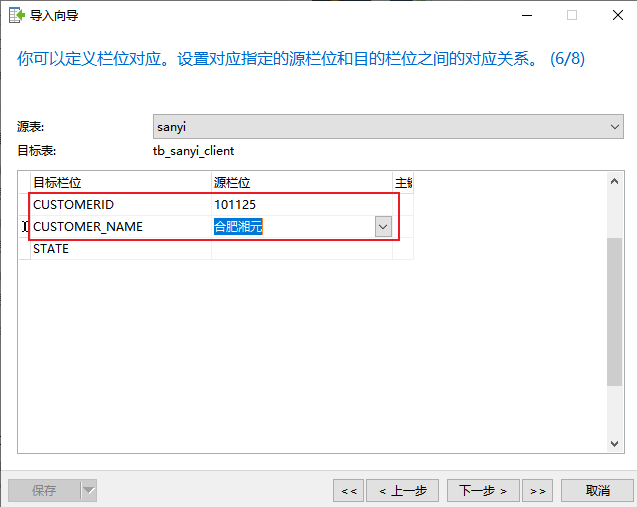Click the highlighted 合肥湘元 source field
Screen dimensions: 637x507
pyautogui.click(x=238, y=227)
